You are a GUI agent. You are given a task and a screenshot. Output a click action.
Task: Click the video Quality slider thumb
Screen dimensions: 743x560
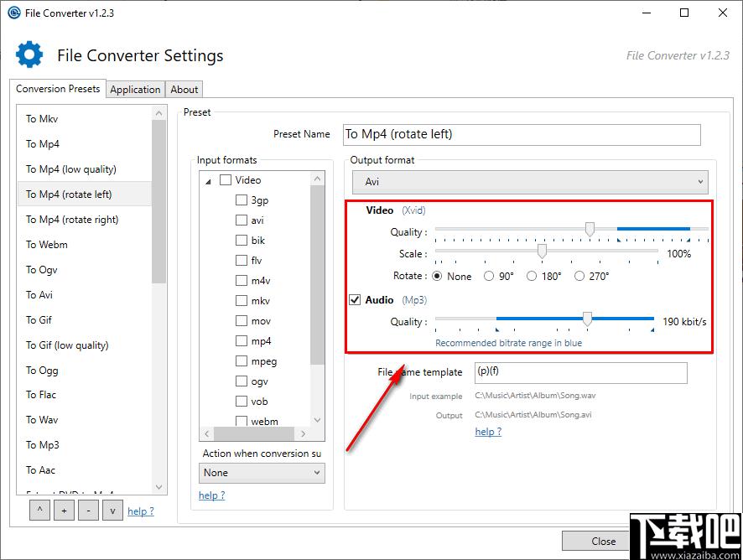[x=590, y=230]
